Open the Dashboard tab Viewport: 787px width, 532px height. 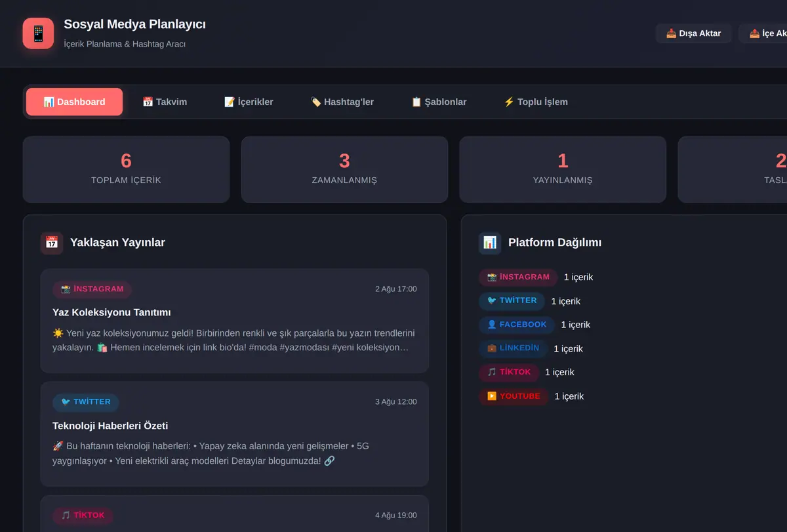pyautogui.click(x=74, y=102)
